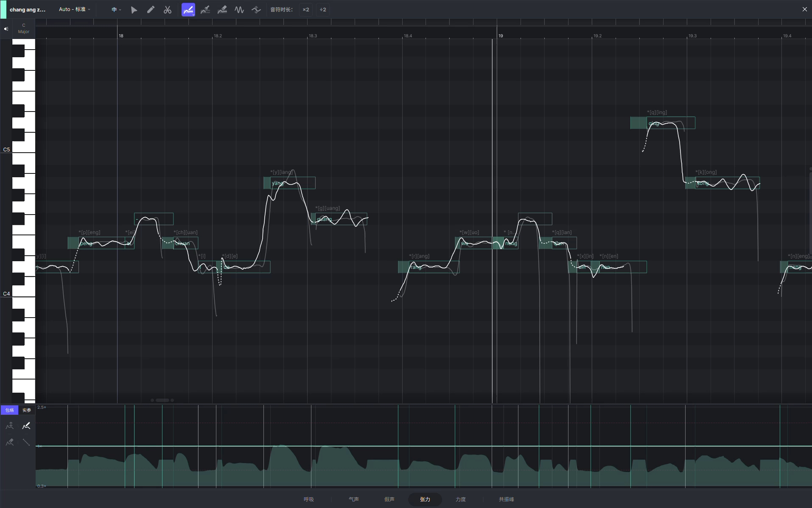Mute the piano key preview speaker

click(6, 29)
